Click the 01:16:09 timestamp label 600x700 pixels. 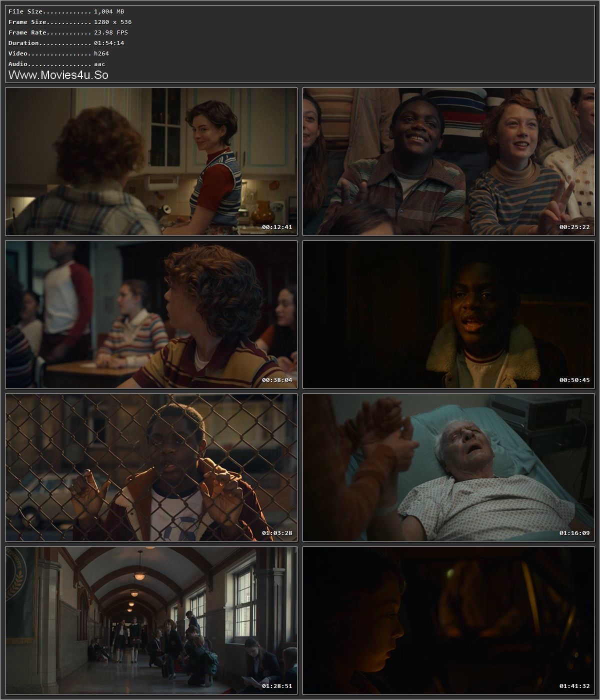click(574, 533)
